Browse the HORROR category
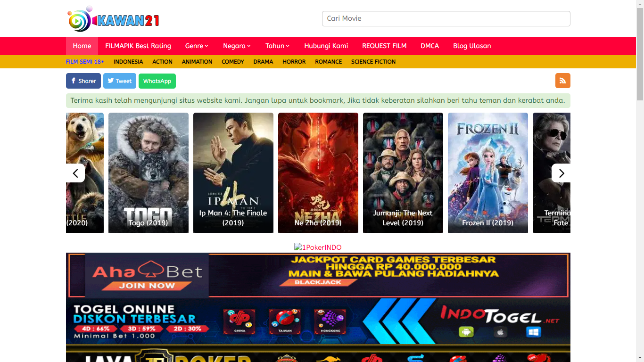Viewport: 644px width, 362px height. coord(294,62)
